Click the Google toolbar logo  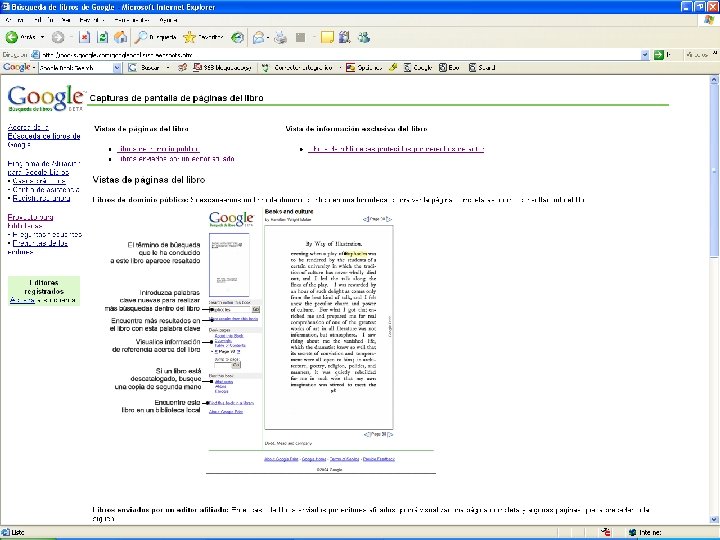coord(17,68)
